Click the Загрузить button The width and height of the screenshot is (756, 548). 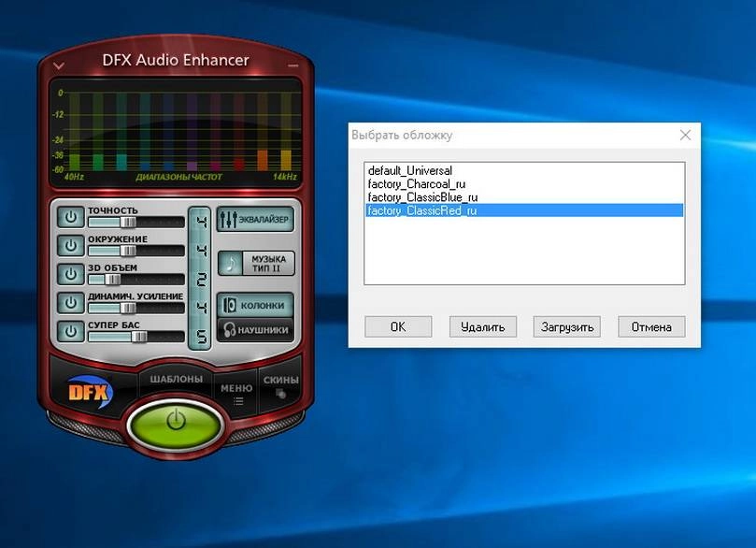click(x=567, y=327)
